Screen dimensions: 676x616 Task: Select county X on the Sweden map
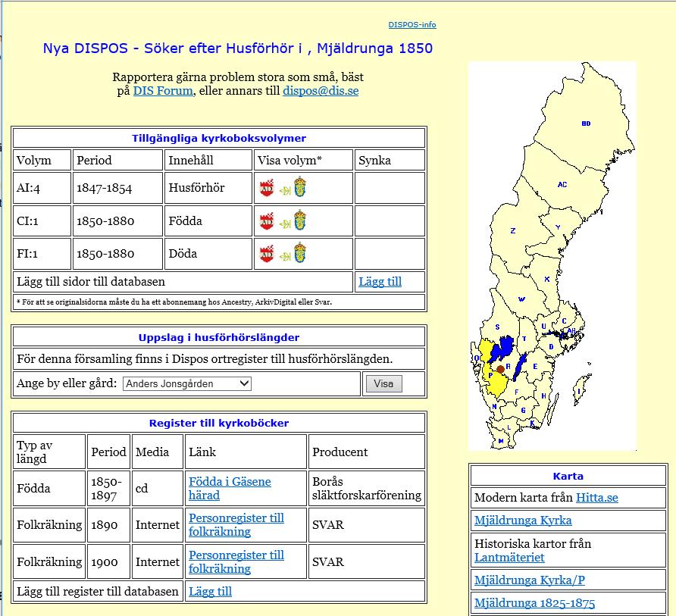coord(546,279)
